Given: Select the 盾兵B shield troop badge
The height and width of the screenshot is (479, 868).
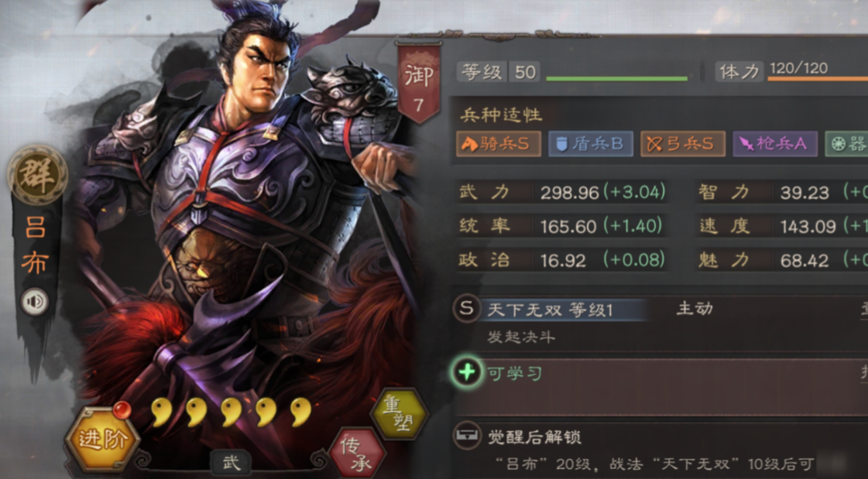Looking at the screenshot, I should (x=591, y=144).
